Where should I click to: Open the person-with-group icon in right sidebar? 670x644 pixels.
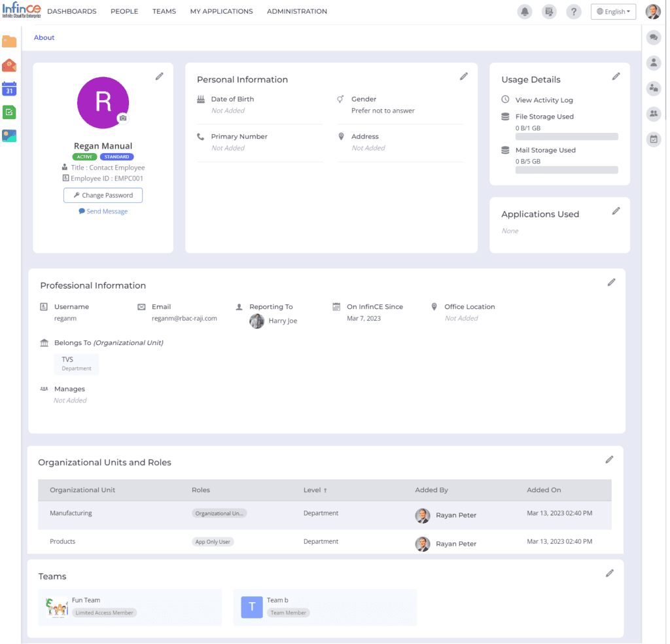(x=654, y=88)
